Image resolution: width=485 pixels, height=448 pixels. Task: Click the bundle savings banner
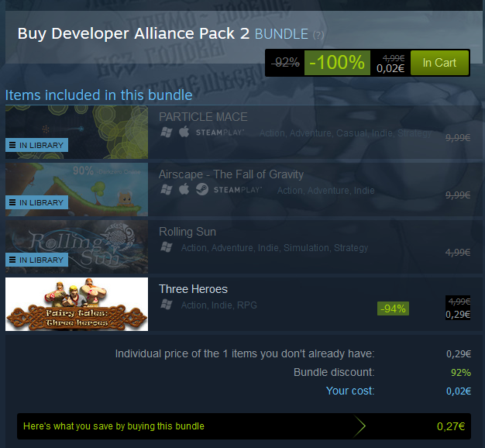[x=244, y=426]
